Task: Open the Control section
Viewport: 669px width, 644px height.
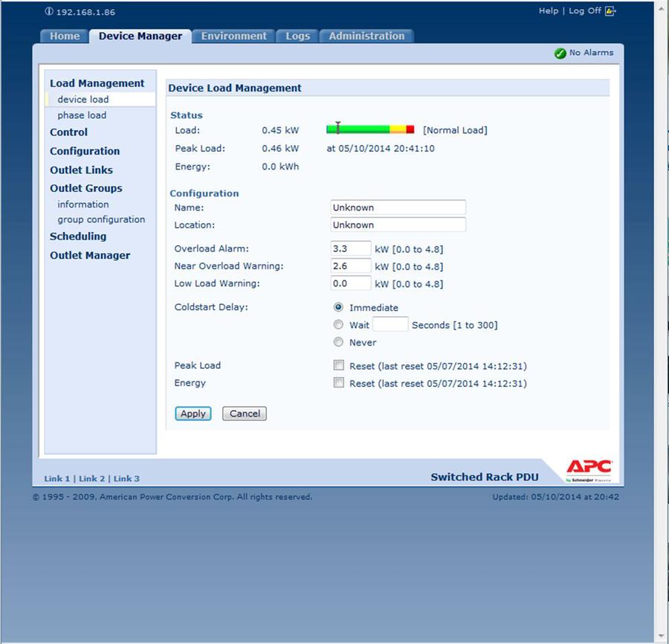Action: point(68,132)
